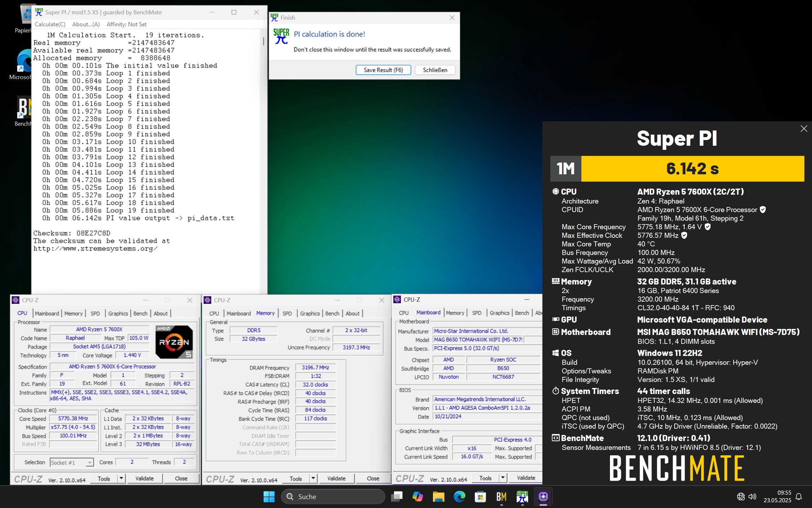Select Bench tab in first CPU-Z window

tap(140, 313)
